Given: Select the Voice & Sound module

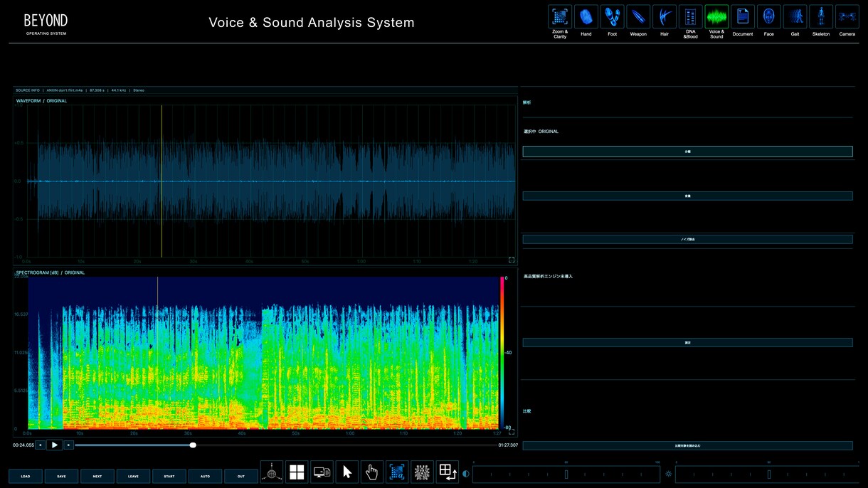Looking at the screenshot, I should pyautogui.click(x=716, y=16).
